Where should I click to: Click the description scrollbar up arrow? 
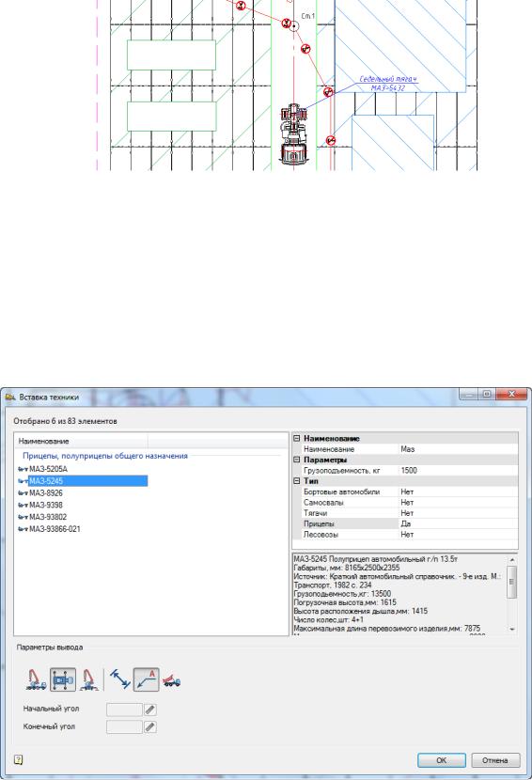coord(512,560)
